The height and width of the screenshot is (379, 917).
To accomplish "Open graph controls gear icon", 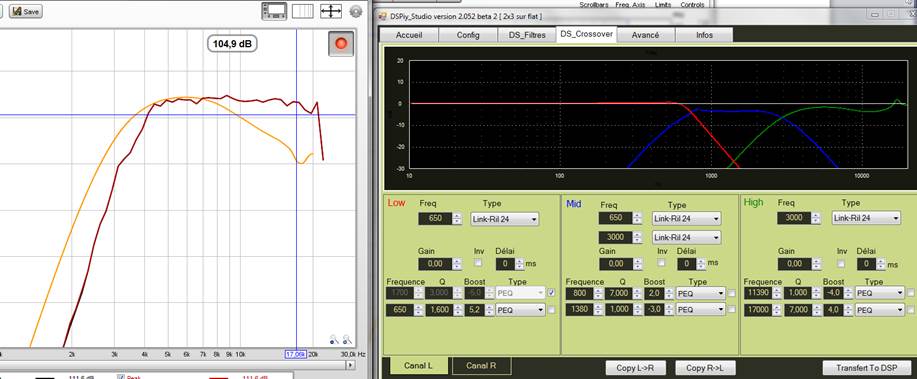I will point(356,11).
